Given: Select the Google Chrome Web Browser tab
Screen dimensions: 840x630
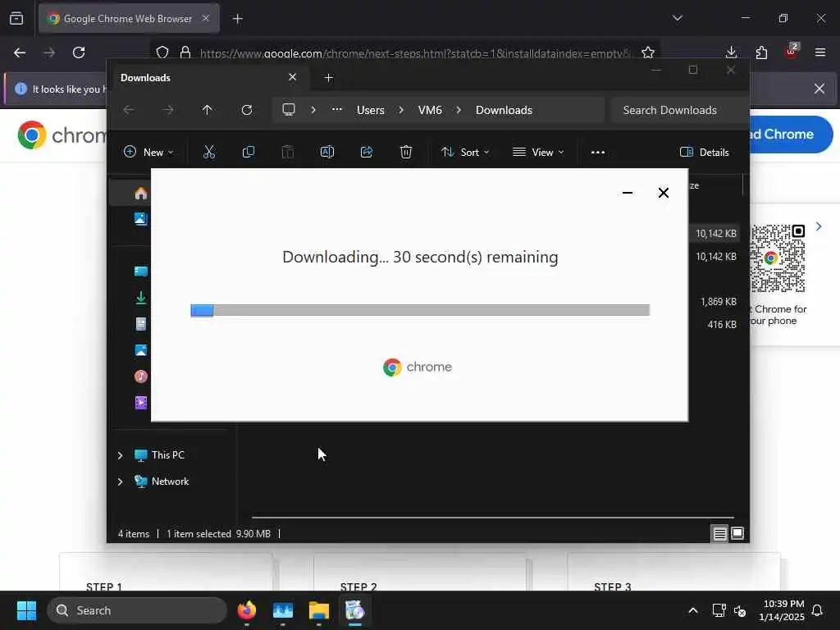Looking at the screenshot, I should tap(129, 19).
